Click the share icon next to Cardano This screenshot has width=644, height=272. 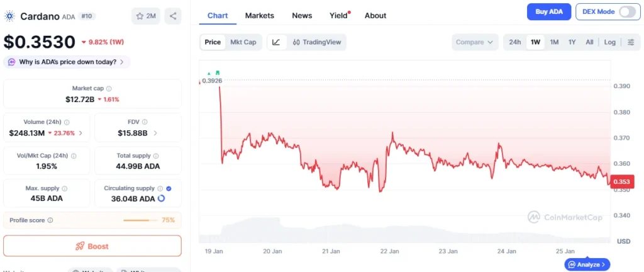[x=173, y=16]
